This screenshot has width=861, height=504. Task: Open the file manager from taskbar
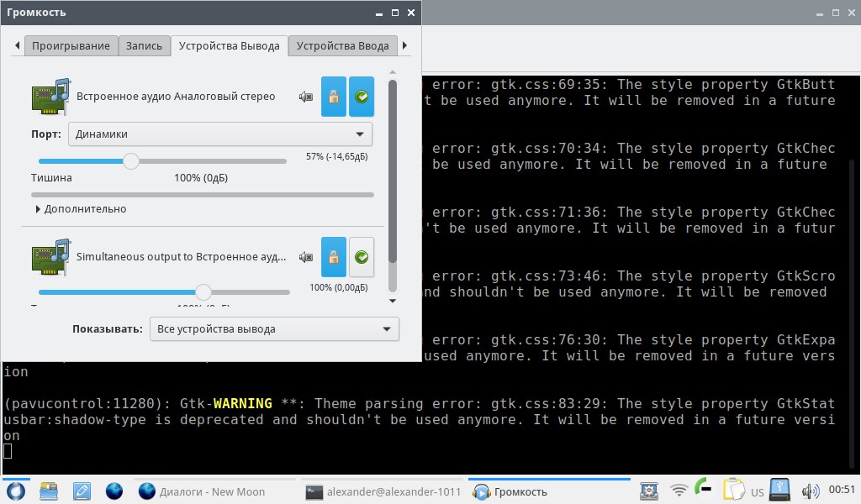point(49,491)
